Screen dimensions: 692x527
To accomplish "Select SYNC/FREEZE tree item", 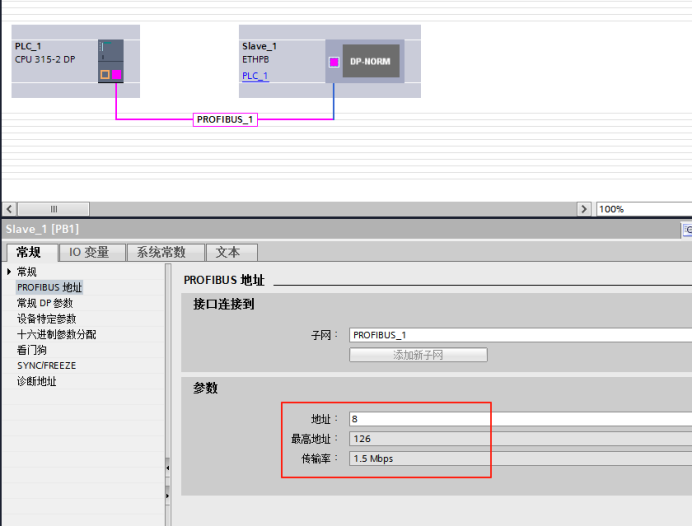I will [46, 365].
